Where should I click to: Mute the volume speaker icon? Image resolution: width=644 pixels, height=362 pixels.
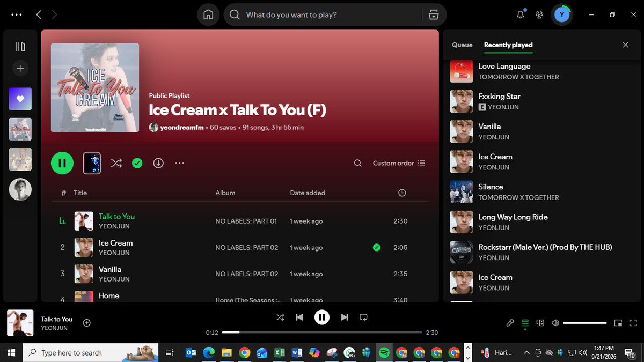pos(555,323)
